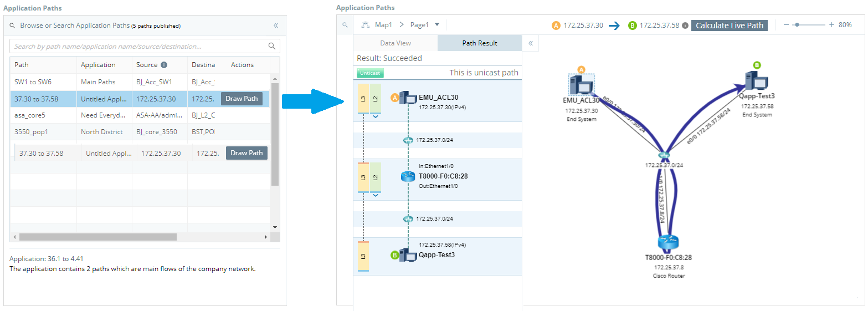Expand the EMU_ACL30 hop details chevron
This screenshot has height=311, width=868.
tap(376, 116)
